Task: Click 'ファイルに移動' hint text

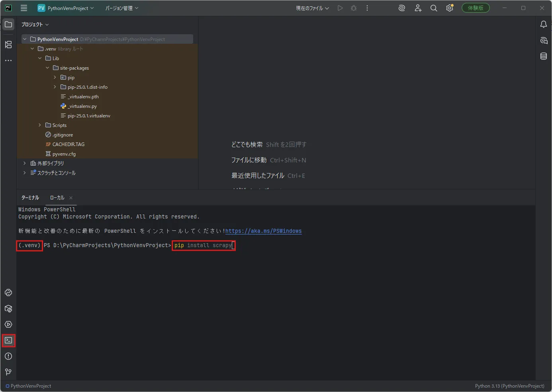Action: click(249, 160)
